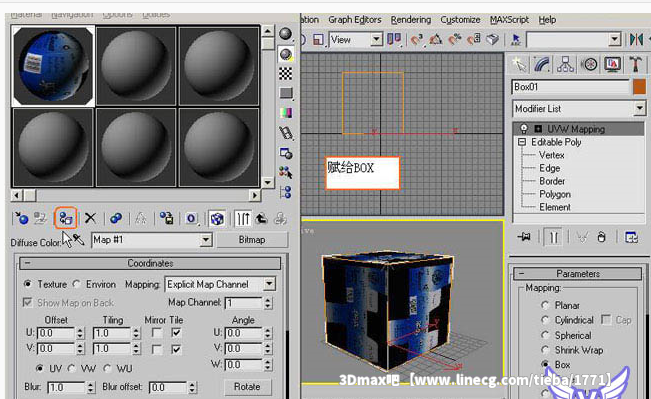Click Video Color Check icon
The image size is (651, 399).
pyautogui.click(x=286, y=113)
